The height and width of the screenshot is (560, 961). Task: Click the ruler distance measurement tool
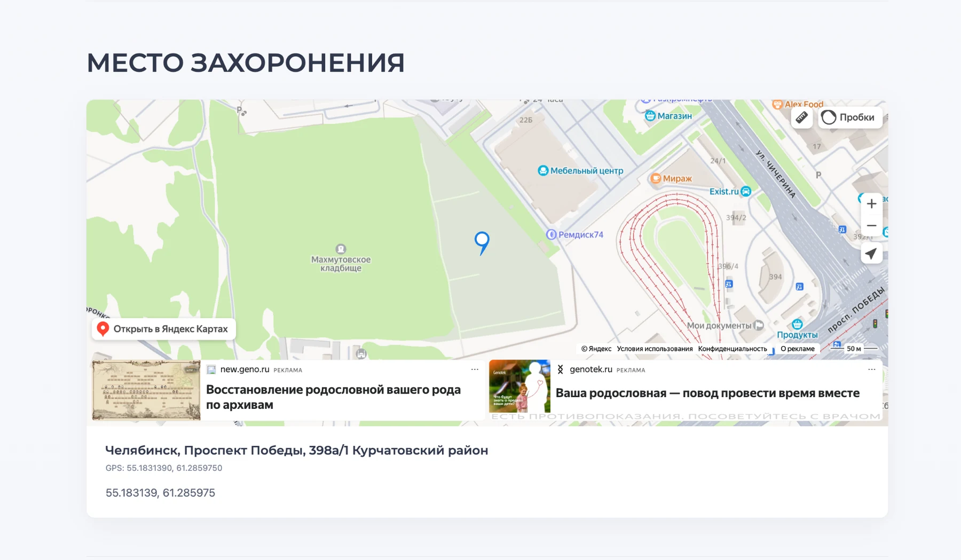(802, 117)
